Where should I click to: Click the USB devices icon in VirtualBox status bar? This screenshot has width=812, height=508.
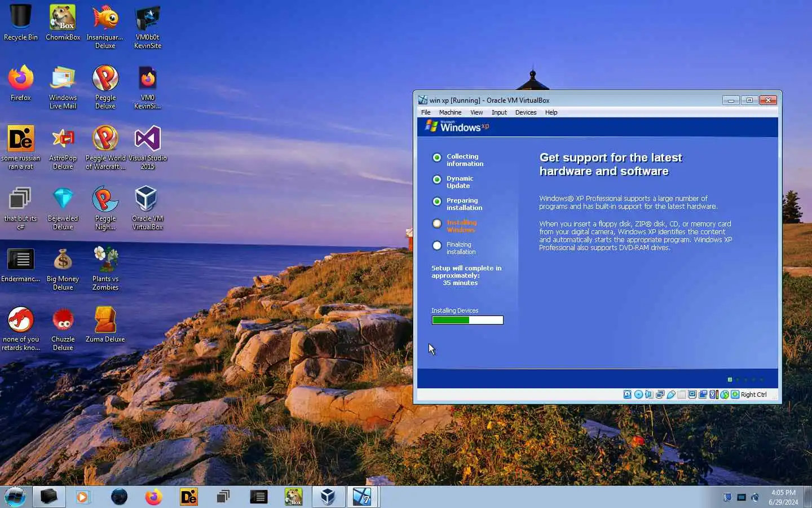pyautogui.click(x=671, y=395)
